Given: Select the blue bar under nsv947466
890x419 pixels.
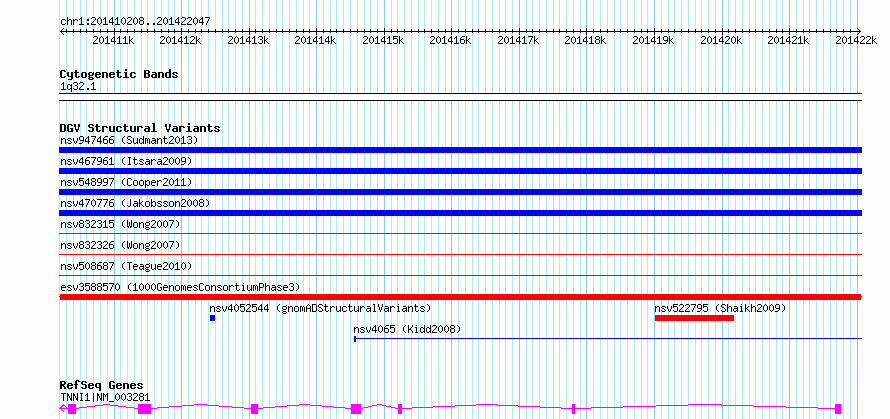Looking at the screenshot, I should (460, 150).
